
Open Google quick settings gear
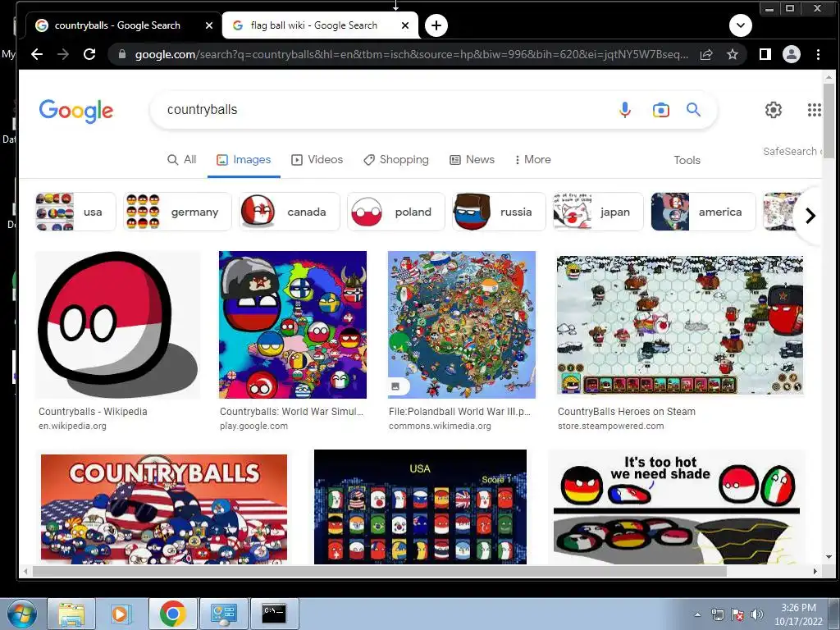pos(773,110)
